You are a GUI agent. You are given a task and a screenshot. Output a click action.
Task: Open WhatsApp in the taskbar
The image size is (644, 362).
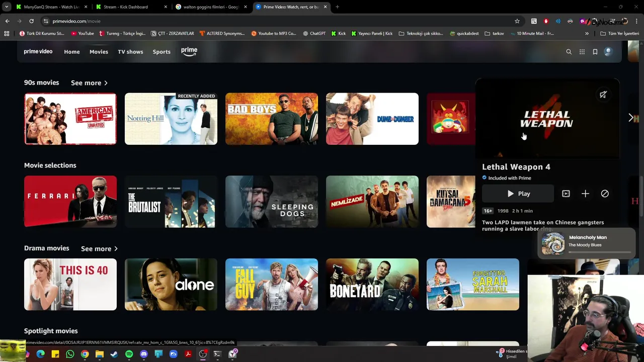(x=70, y=354)
